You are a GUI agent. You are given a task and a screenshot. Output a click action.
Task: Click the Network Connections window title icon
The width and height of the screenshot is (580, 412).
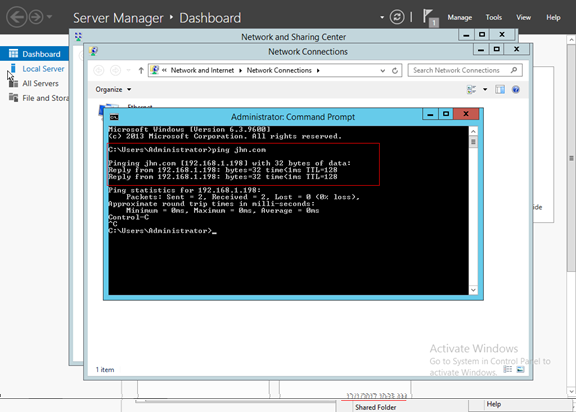click(93, 51)
